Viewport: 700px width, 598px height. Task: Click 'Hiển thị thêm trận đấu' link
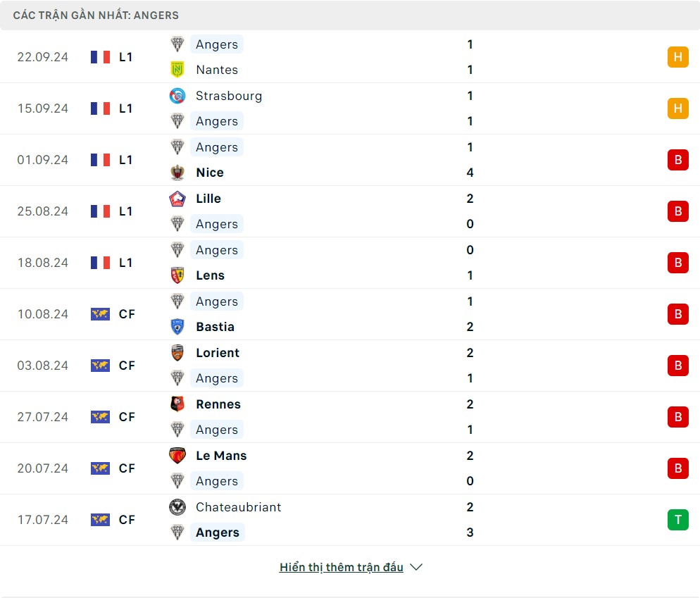click(341, 567)
